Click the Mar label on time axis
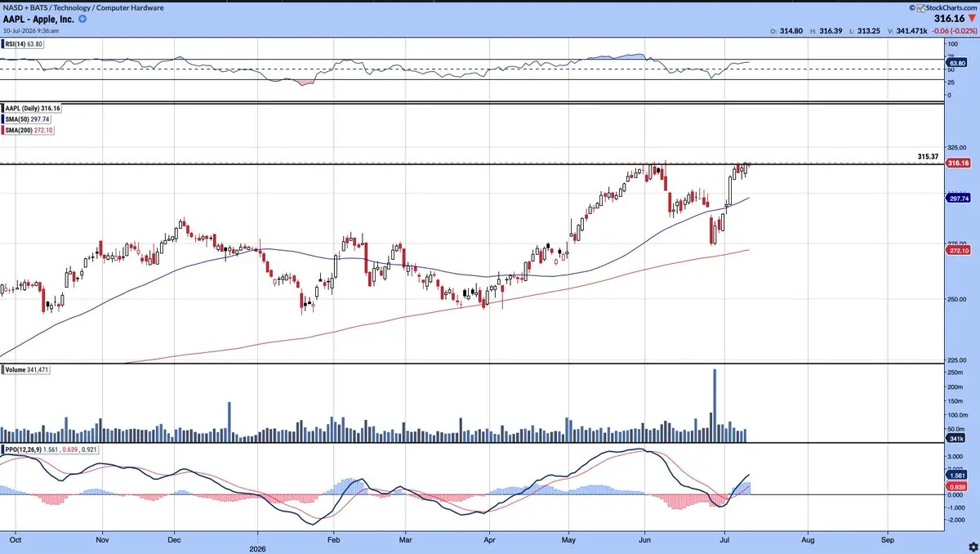 (x=406, y=539)
